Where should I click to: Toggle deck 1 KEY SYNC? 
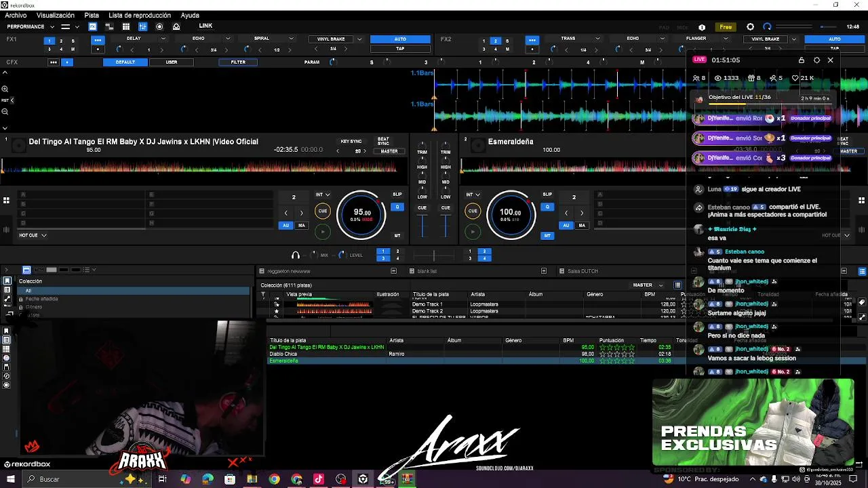351,142
